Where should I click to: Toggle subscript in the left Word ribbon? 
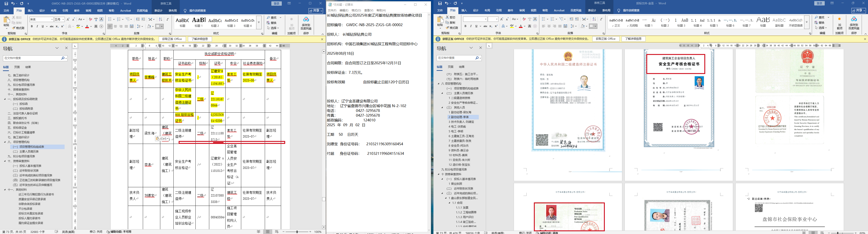pos(57,26)
